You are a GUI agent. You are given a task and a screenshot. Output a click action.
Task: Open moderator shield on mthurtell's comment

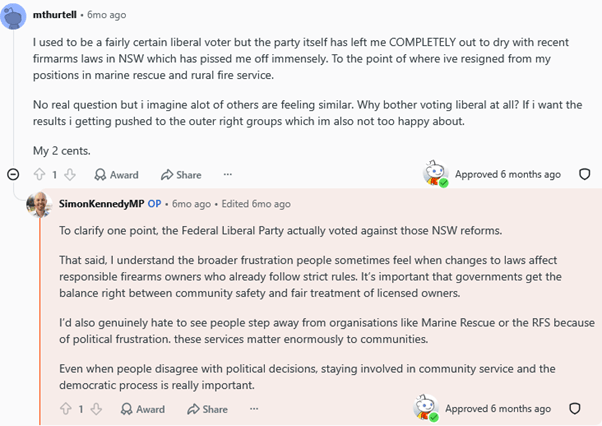[x=584, y=174]
